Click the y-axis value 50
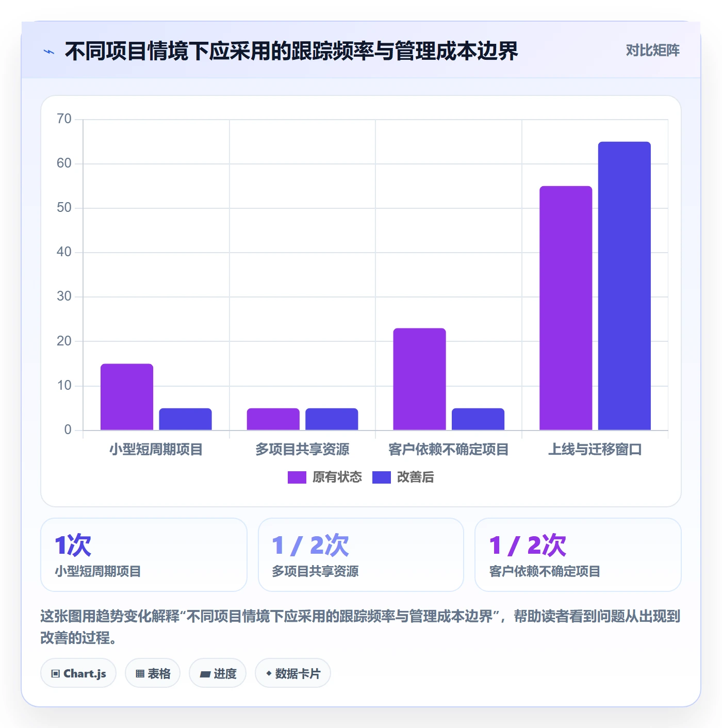The image size is (722, 728). (x=64, y=208)
